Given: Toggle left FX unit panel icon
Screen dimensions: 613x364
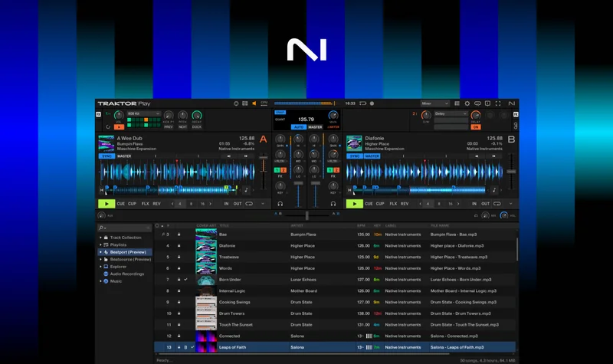Looking at the screenshot, I should pyautogui.click(x=99, y=114).
